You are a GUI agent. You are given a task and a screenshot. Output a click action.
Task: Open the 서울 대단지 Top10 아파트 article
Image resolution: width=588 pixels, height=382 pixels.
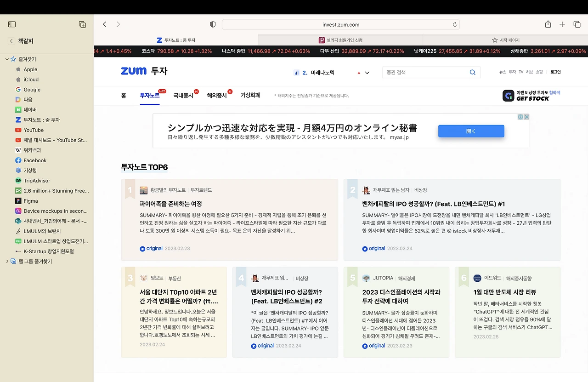pos(179,296)
